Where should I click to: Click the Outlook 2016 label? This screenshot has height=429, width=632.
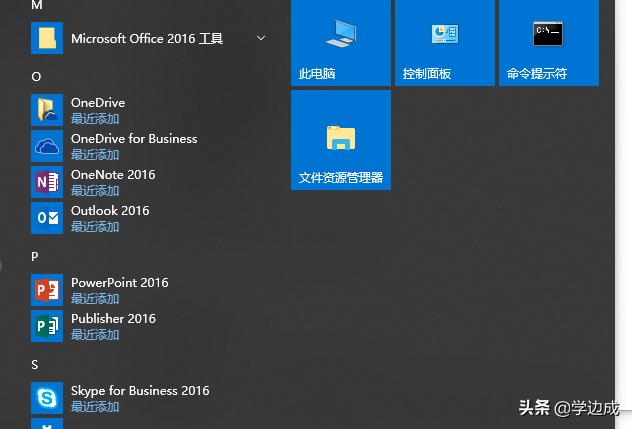(110, 210)
